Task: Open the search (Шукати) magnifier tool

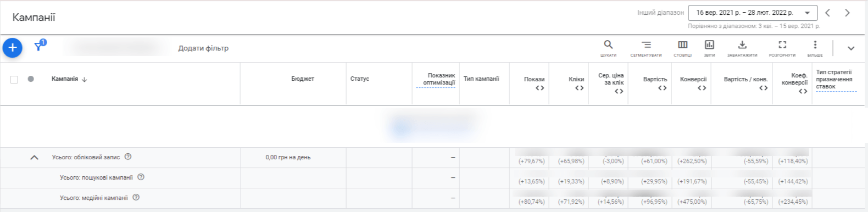Action: click(x=608, y=48)
